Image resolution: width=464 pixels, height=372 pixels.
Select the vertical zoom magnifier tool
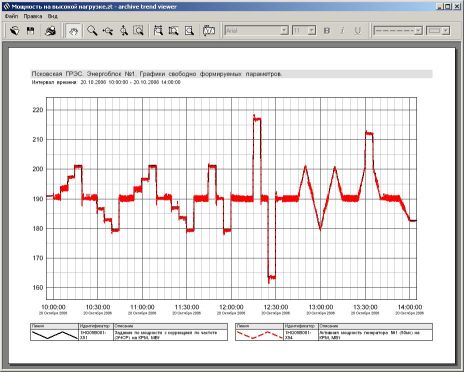124,31
